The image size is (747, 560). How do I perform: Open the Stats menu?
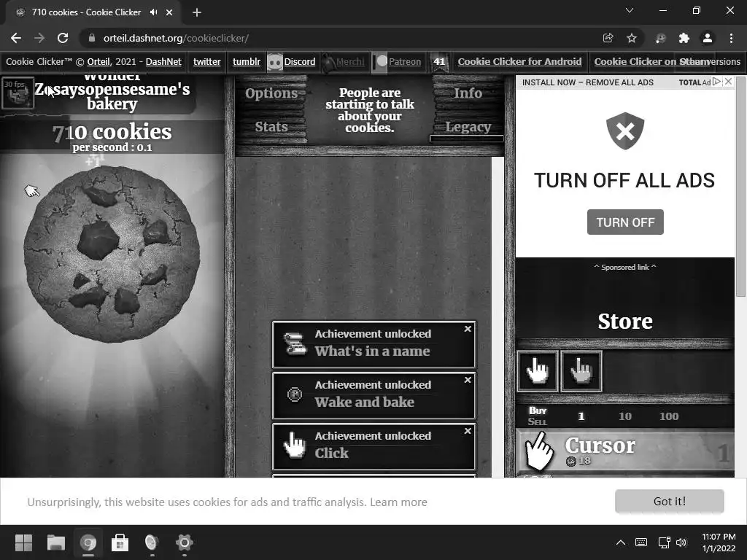pos(271,127)
